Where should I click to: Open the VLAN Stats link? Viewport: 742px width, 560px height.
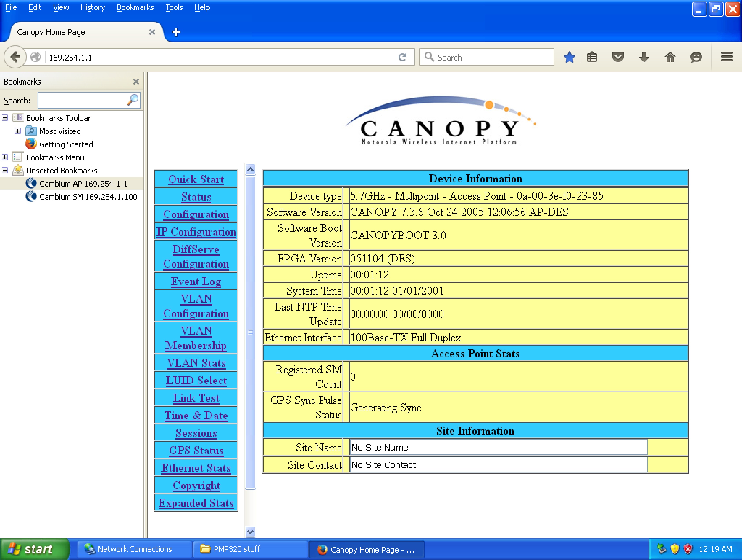[196, 363]
